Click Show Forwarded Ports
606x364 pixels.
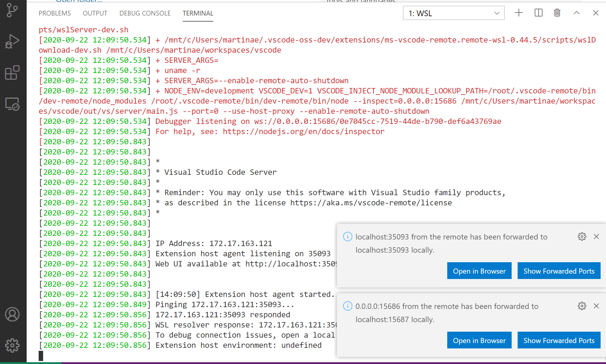coord(559,271)
